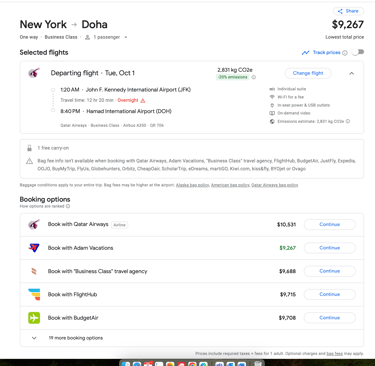Continue booking with Qatar Airways
The height and width of the screenshot is (366, 375).
[x=330, y=224]
